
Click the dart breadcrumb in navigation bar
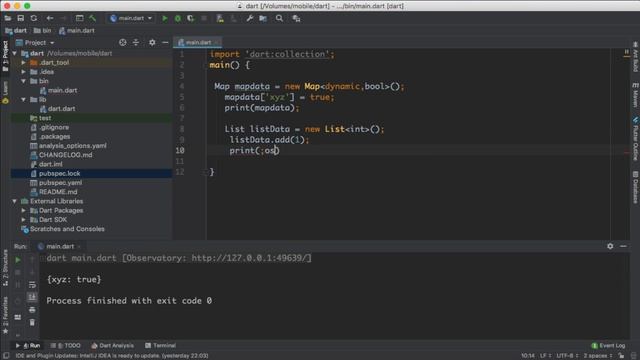pyautogui.click(x=16, y=31)
